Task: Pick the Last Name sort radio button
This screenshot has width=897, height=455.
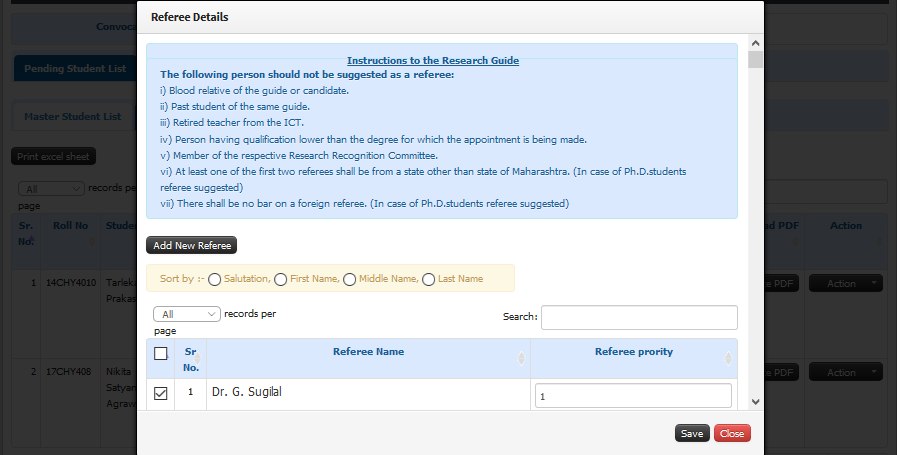Action: [x=428, y=279]
